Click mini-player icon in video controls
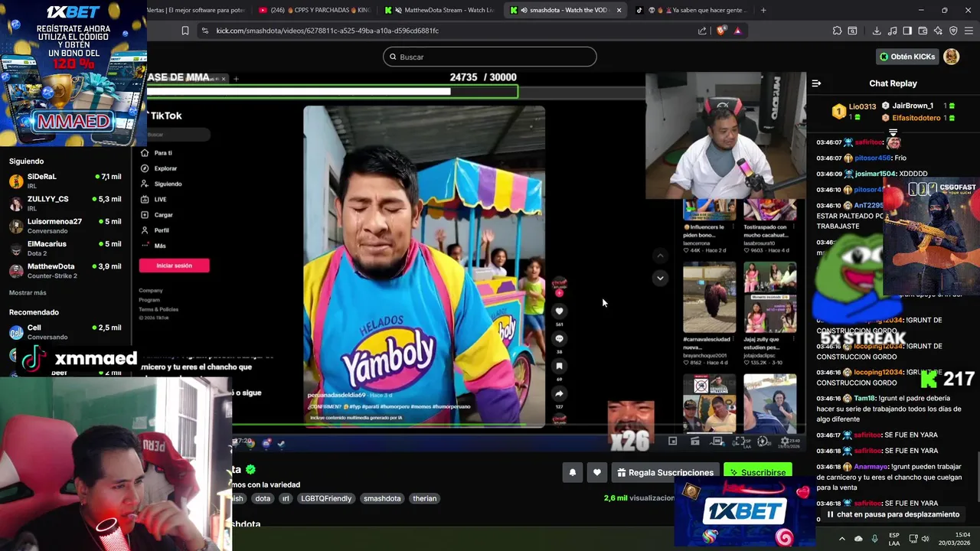The width and height of the screenshot is (980, 551). click(672, 441)
